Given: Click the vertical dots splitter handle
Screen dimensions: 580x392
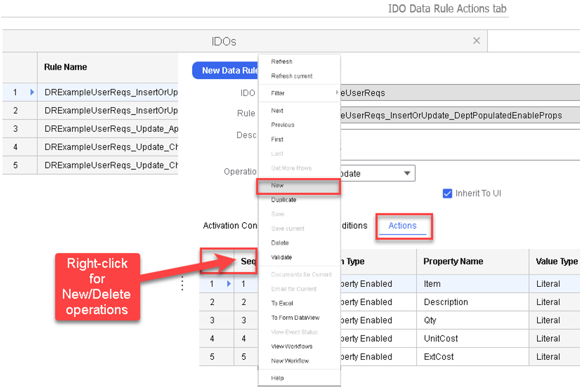Looking at the screenshot, I should (x=182, y=283).
